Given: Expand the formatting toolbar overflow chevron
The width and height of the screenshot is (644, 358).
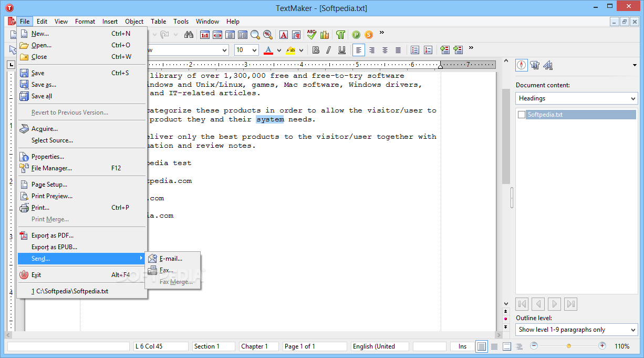Looking at the screenshot, I should [x=471, y=48].
